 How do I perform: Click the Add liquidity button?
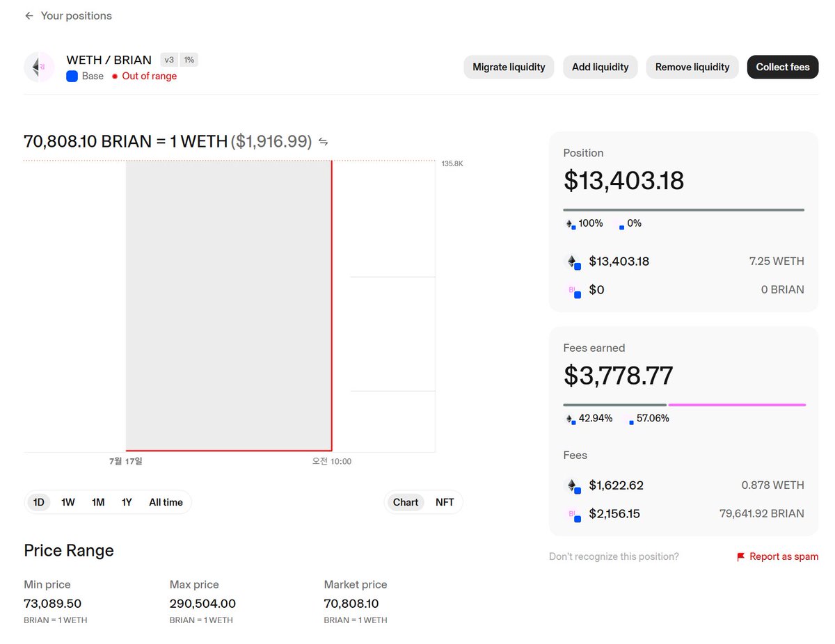601,67
